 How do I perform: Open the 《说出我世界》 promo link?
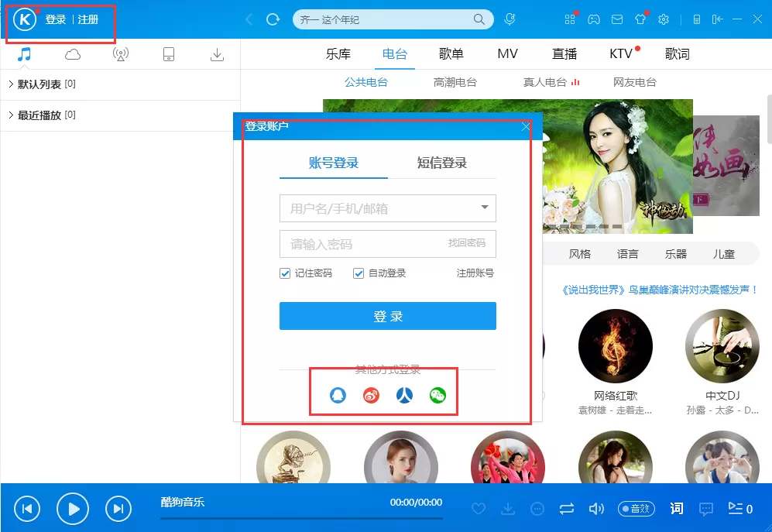pyautogui.click(x=659, y=290)
